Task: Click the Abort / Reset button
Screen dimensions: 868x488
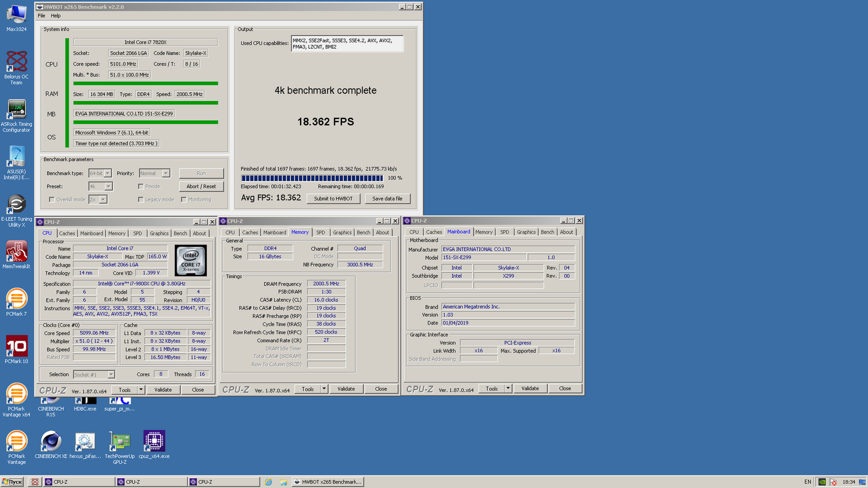Action: click(x=201, y=187)
